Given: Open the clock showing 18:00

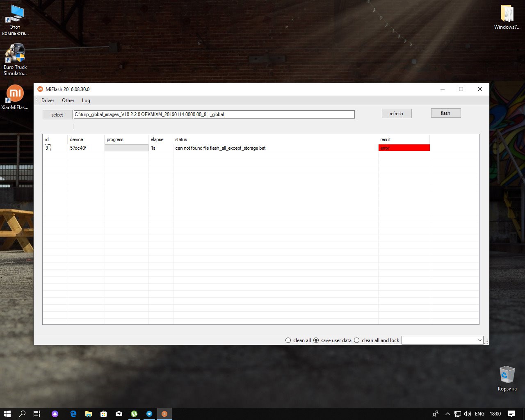Looking at the screenshot, I should (495, 414).
